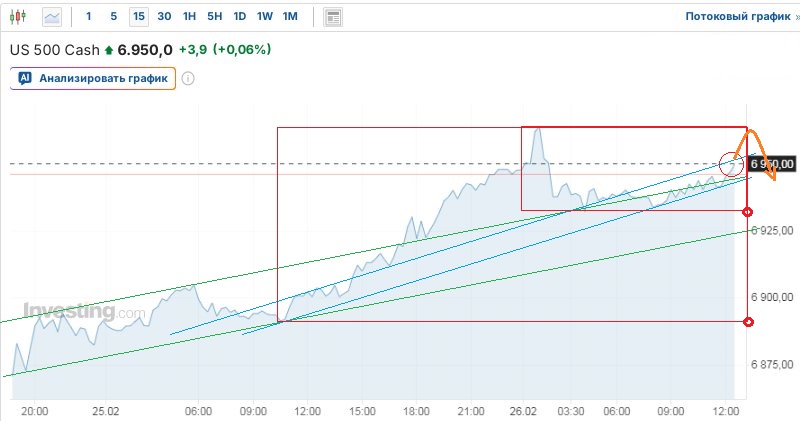Switch to the 1D timeframe
The height and width of the screenshot is (421, 800).
[240, 17]
